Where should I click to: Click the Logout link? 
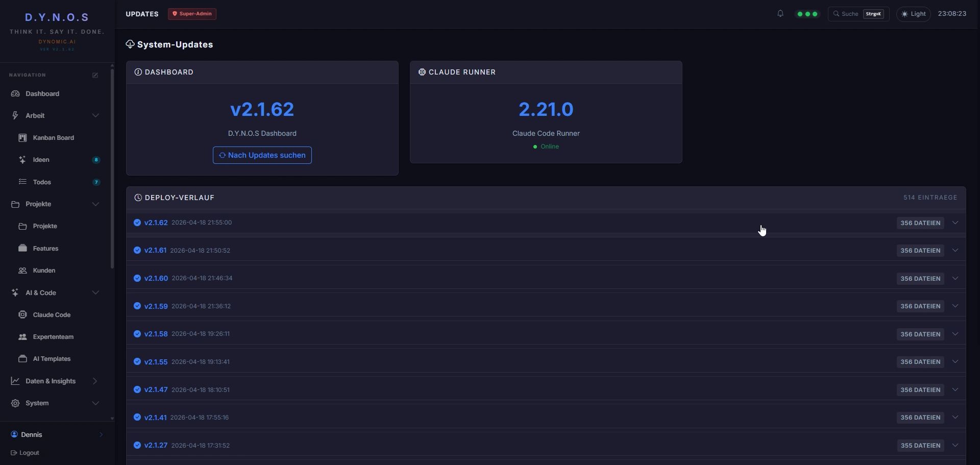[25, 453]
